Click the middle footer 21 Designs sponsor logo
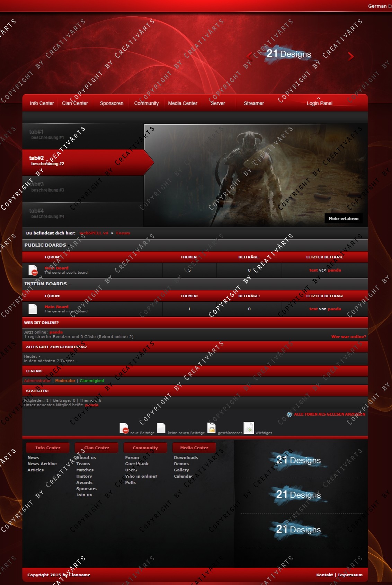 (299, 495)
